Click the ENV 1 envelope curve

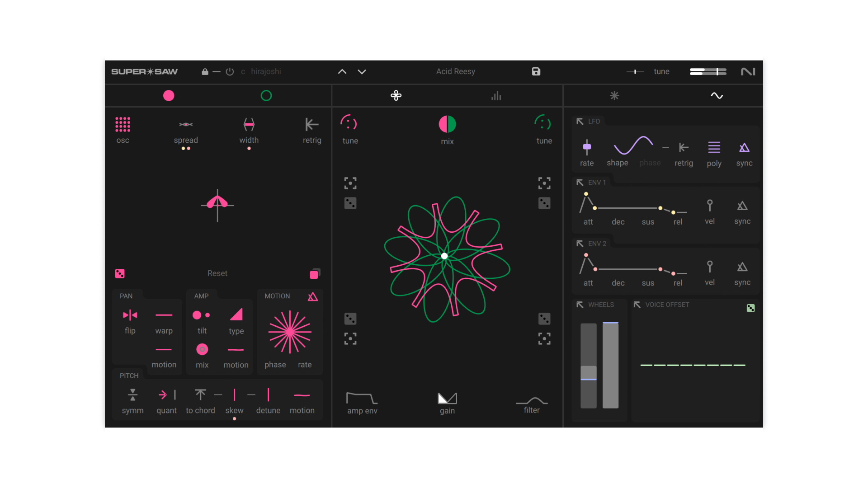(633, 203)
